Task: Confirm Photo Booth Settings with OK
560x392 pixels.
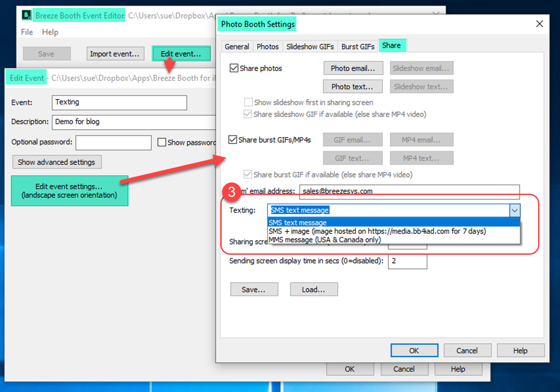Action: [x=414, y=350]
